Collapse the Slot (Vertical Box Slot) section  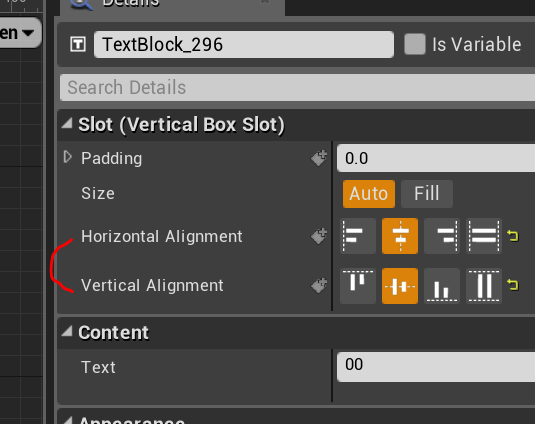67,123
